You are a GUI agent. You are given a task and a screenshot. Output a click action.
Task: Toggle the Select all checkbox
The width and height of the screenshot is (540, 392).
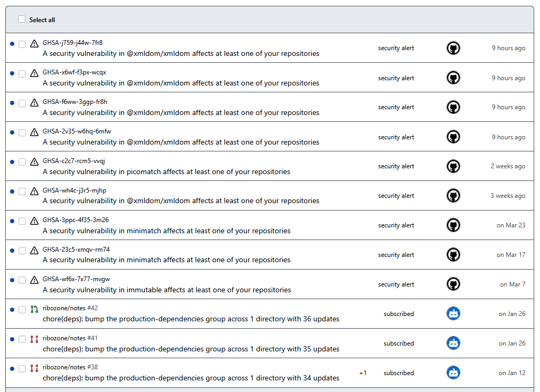click(22, 19)
